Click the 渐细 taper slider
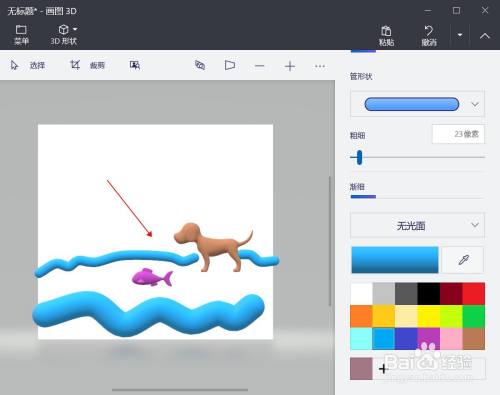This screenshot has height=395, width=500. 417,197
